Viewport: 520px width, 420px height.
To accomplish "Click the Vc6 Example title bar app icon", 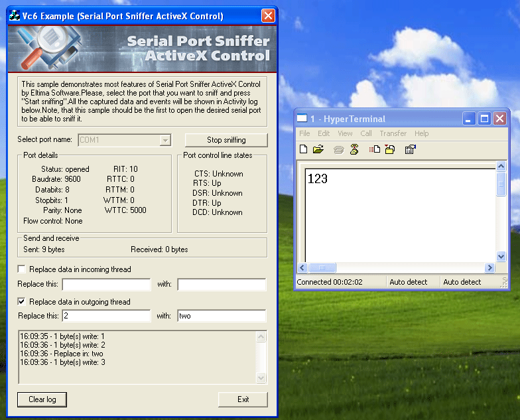I will (15, 16).
